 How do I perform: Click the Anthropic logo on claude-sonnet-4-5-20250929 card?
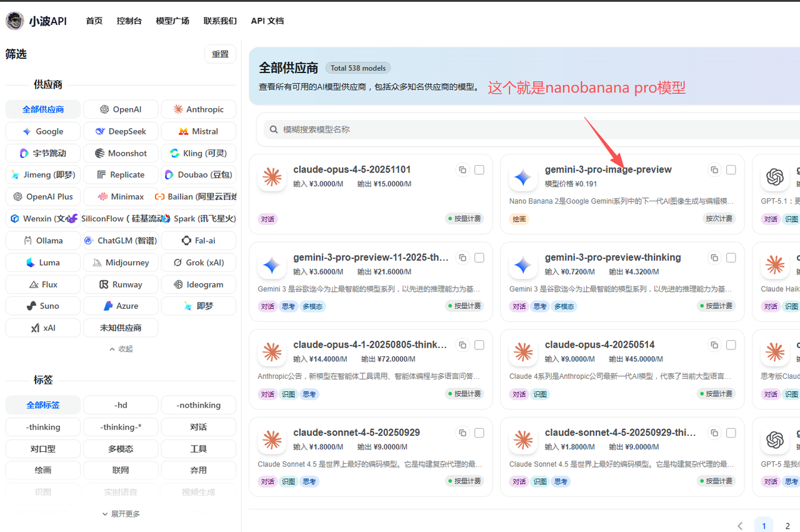(272, 441)
